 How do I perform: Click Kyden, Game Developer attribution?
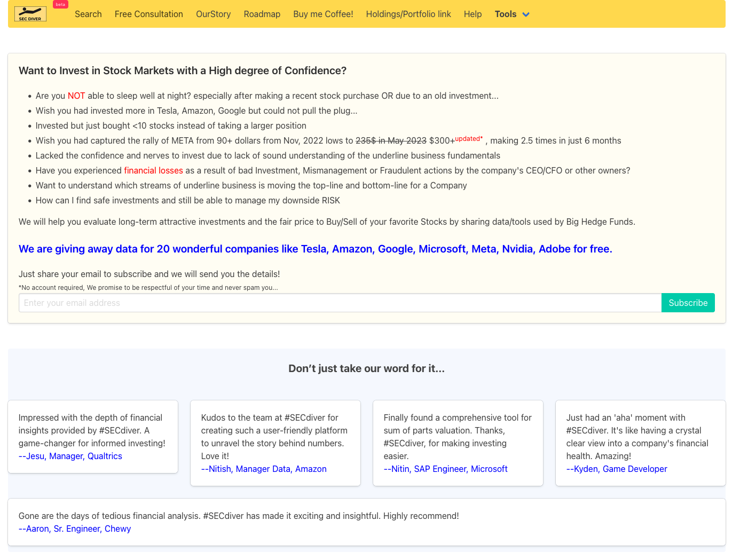click(x=617, y=469)
